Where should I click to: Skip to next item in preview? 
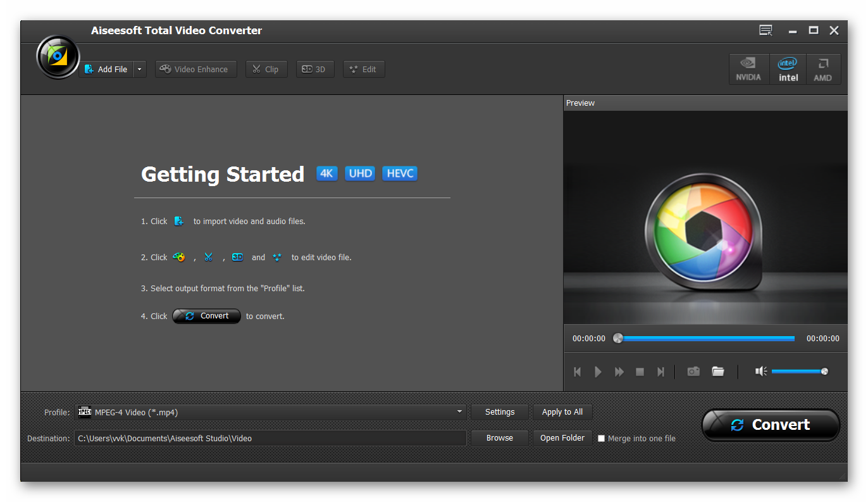pyautogui.click(x=660, y=372)
